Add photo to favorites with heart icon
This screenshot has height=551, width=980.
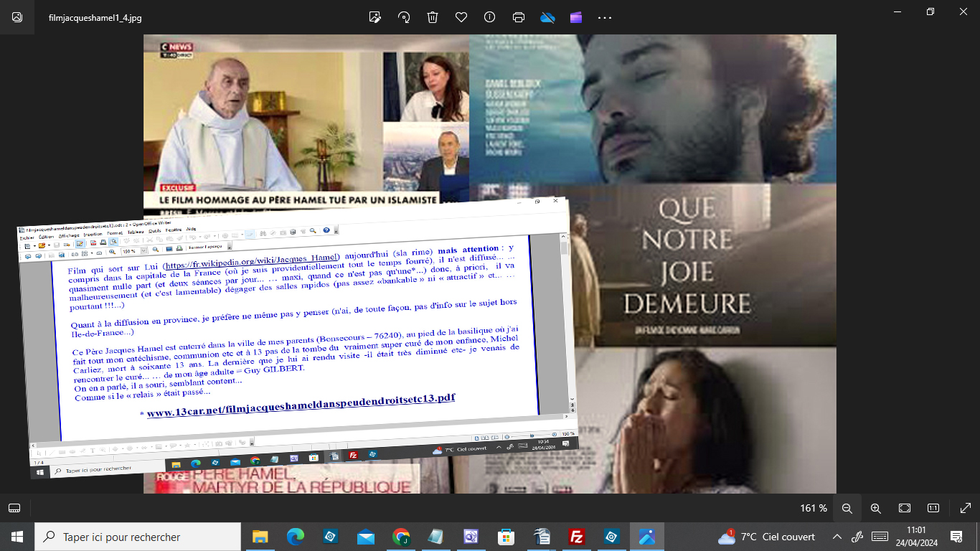(x=461, y=17)
